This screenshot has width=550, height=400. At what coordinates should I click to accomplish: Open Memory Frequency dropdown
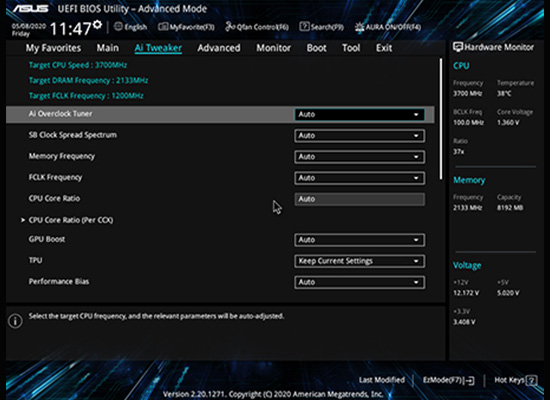pos(360,157)
